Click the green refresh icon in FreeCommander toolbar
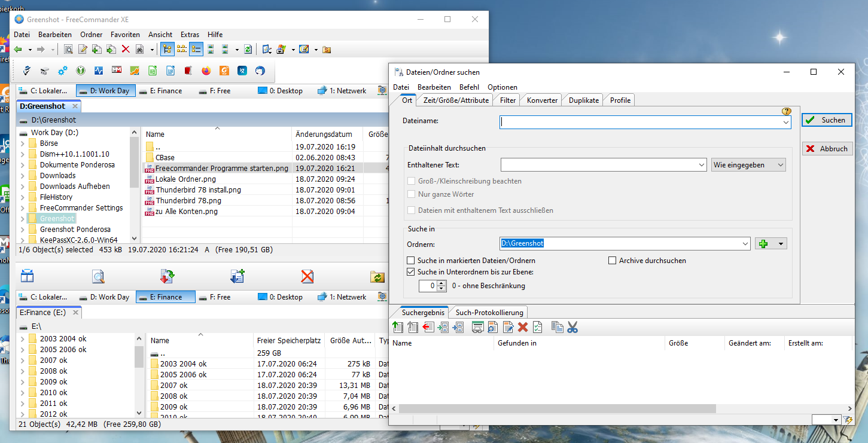Viewport: 868px width, 443px height. coord(248,50)
